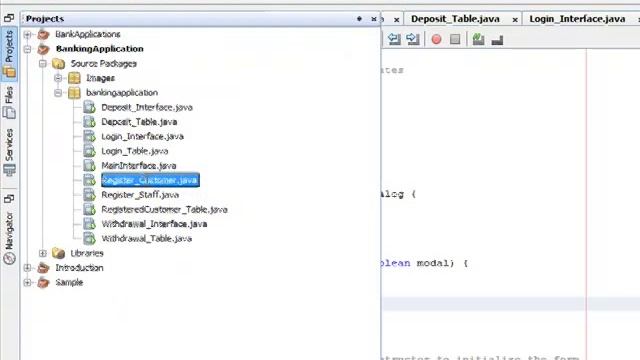640x360 pixels.
Task: Click the Libraries label
Action: coord(87,253)
